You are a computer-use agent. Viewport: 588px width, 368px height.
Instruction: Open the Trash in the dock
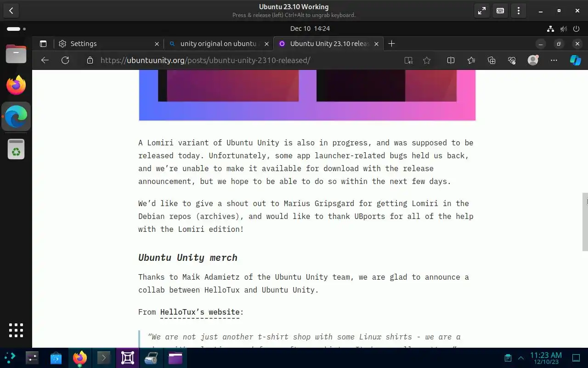16,149
